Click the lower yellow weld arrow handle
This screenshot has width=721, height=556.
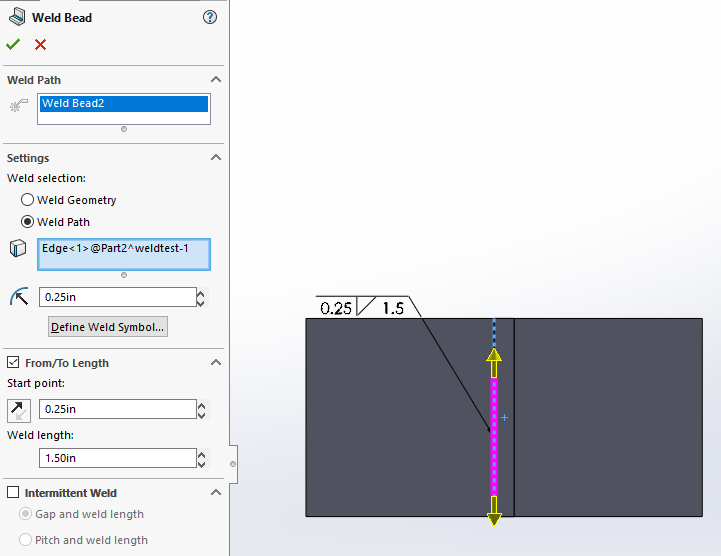click(x=494, y=510)
